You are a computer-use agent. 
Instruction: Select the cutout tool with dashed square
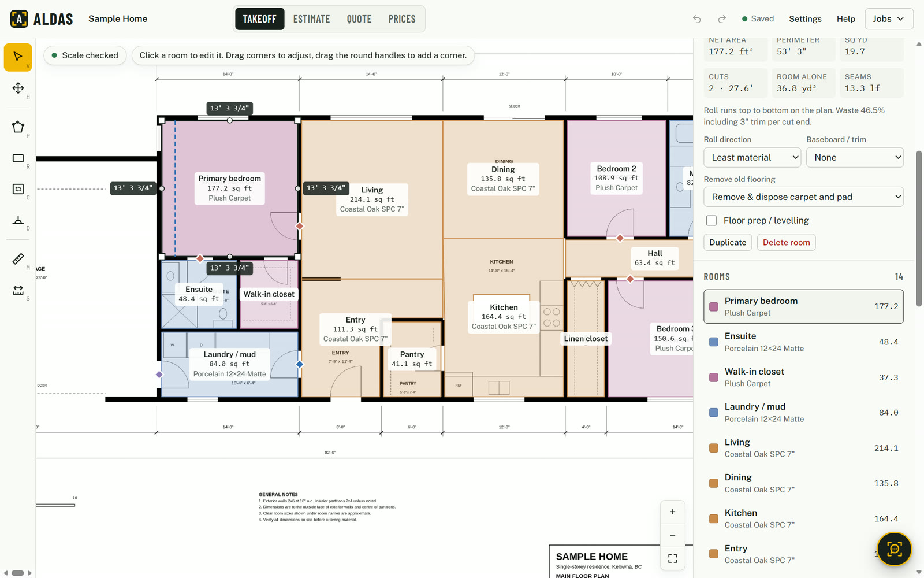18,189
